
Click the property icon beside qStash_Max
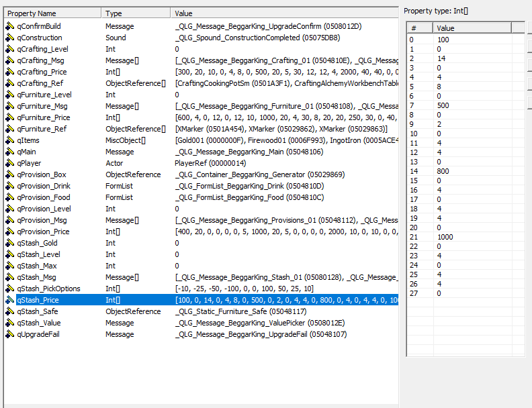(10, 266)
